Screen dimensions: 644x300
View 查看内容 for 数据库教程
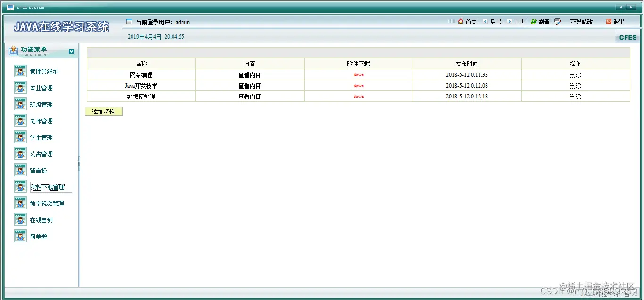pos(249,97)
